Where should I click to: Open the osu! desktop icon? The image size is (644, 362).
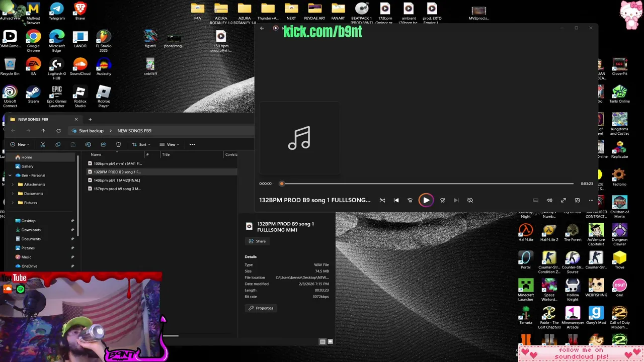[x=619, y=288]
